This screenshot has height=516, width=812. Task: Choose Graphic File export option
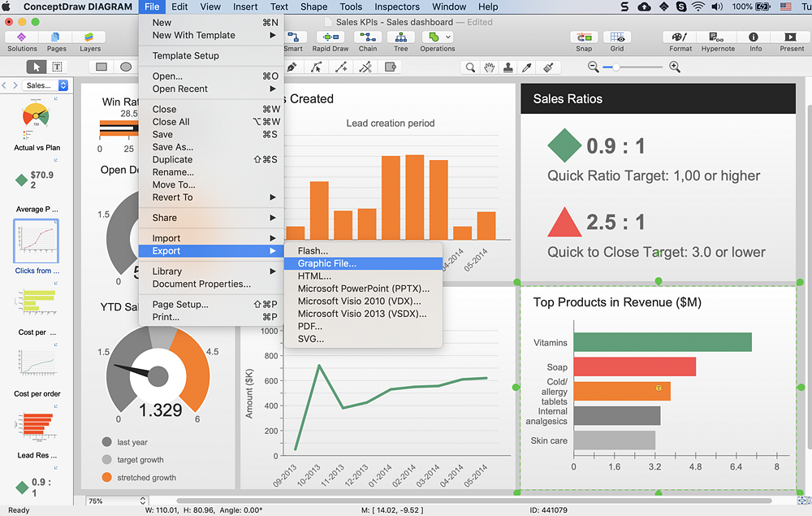click(x=363, y=263)
